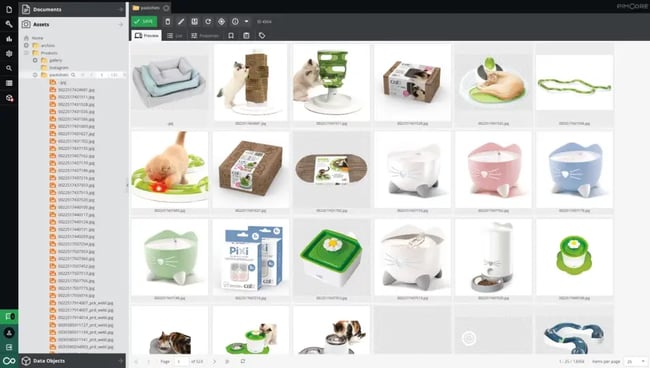Image resolution: width=650 pixels, height=368 pixels.
Task: Click the sidebar icon with the red badge
Action: point(9,98)
